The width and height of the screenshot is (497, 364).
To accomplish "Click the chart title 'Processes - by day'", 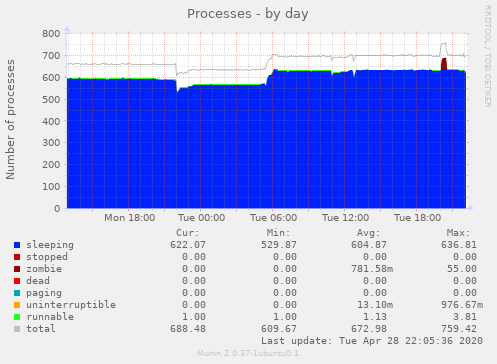I will coord(247,14).
